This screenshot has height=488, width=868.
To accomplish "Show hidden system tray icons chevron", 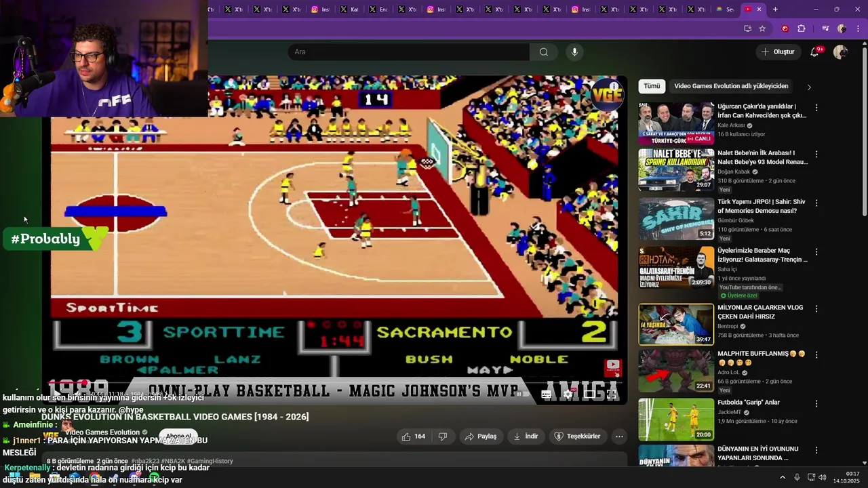I will pos(783,477).
